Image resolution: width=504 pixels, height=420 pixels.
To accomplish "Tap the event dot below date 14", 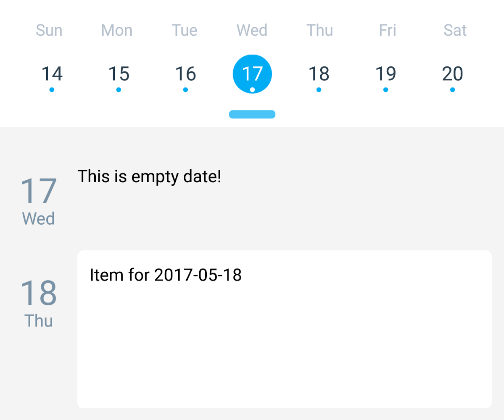I will [x=52, y=89].
